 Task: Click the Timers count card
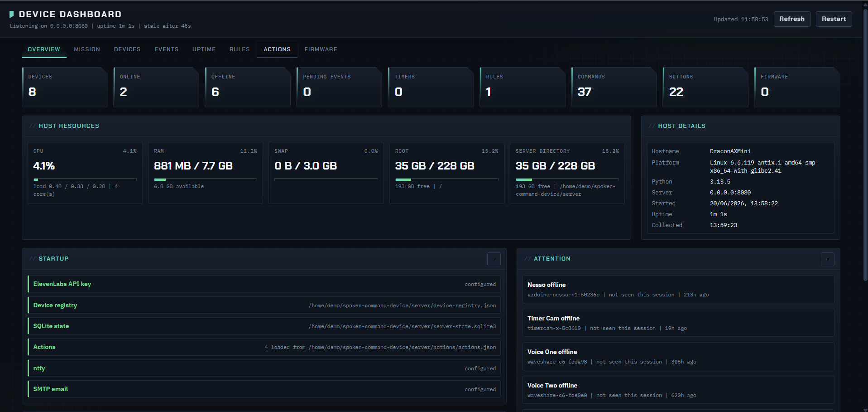coord(431,87)
